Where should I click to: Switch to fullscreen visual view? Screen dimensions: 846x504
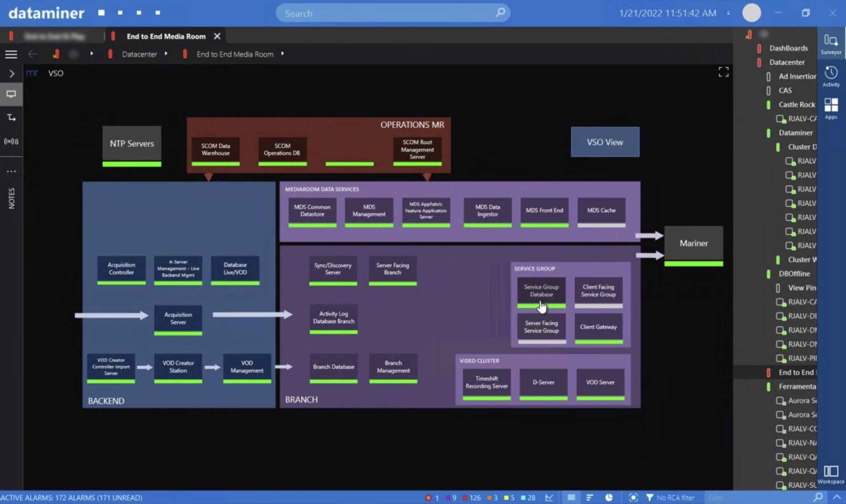pyautogui.click(x=723, y=72)
